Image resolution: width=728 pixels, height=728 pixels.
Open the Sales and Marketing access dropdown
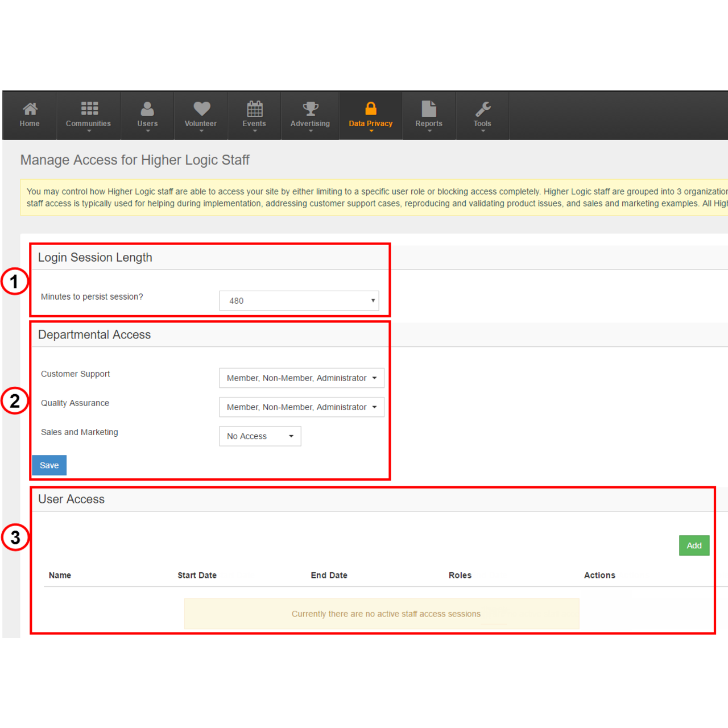[x=260, y=436]
